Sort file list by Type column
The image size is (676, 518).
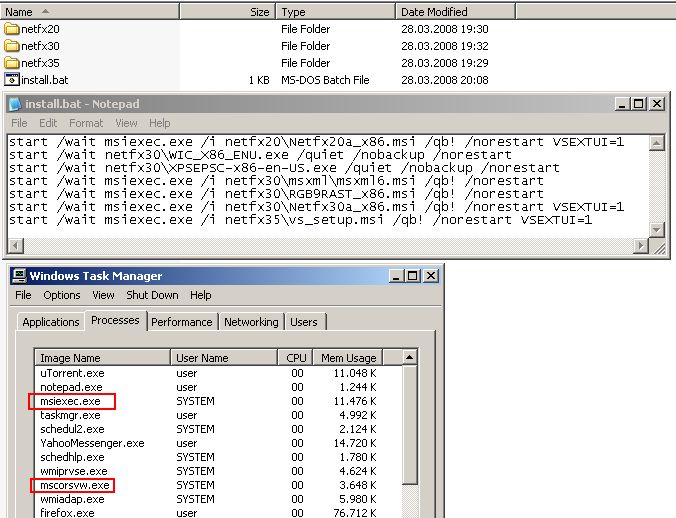335,12
